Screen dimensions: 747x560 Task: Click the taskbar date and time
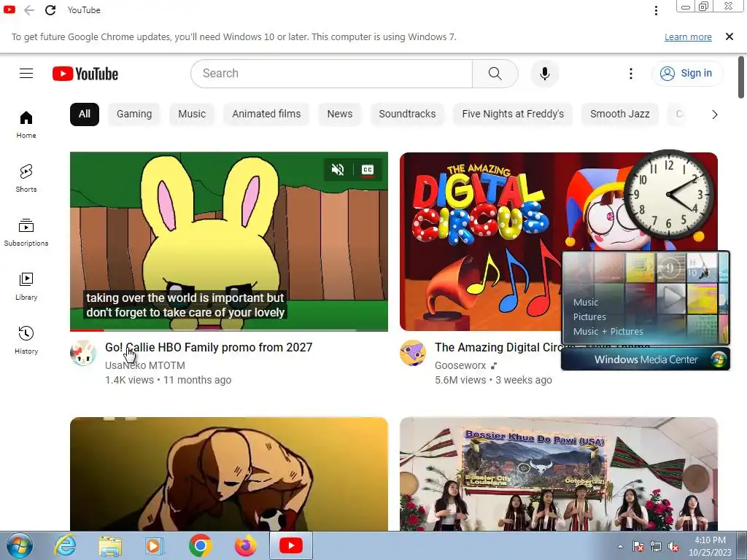click(x=710, y=546)
